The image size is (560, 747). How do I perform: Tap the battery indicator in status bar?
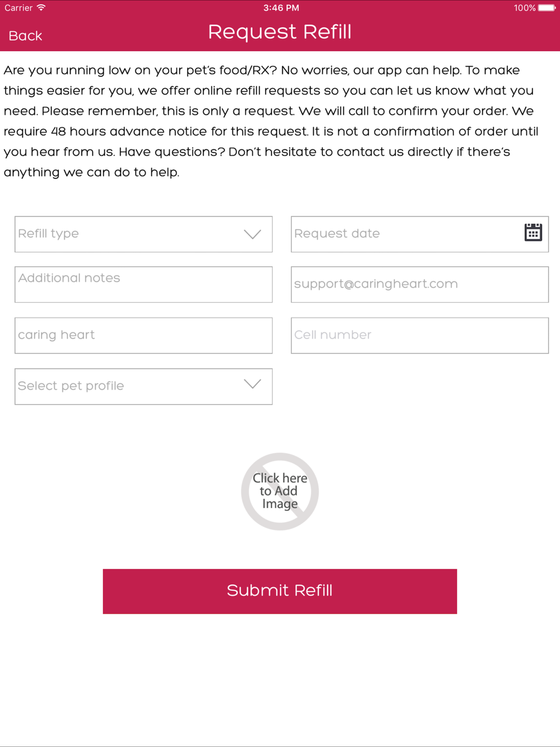point(547,8)
